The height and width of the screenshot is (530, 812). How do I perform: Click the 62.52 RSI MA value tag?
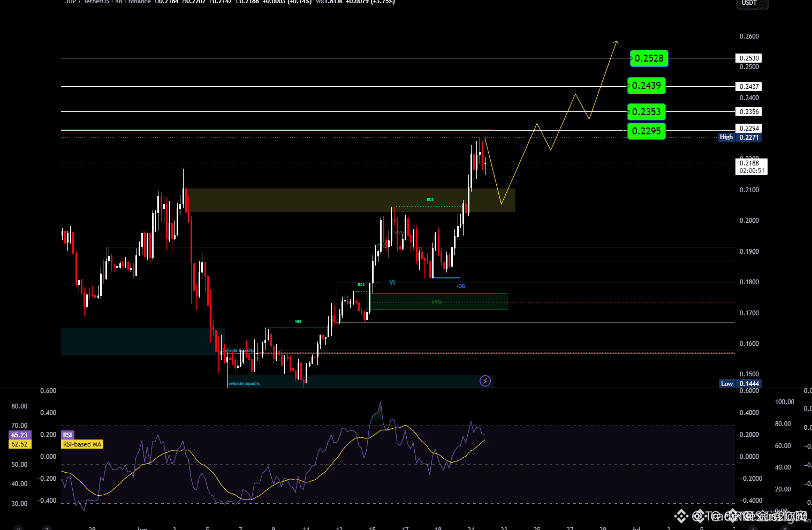[x=20, y=444]
